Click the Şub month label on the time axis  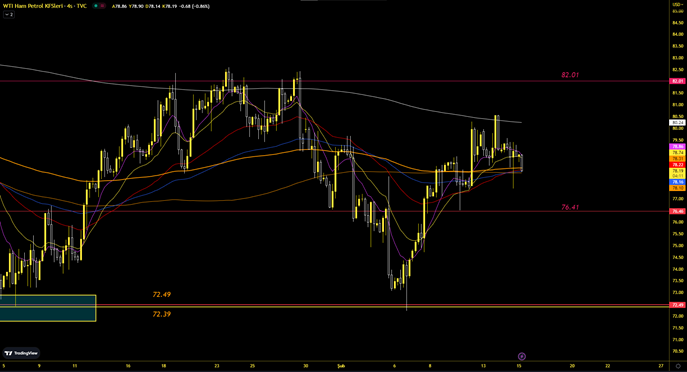click(x=341, y=366)
